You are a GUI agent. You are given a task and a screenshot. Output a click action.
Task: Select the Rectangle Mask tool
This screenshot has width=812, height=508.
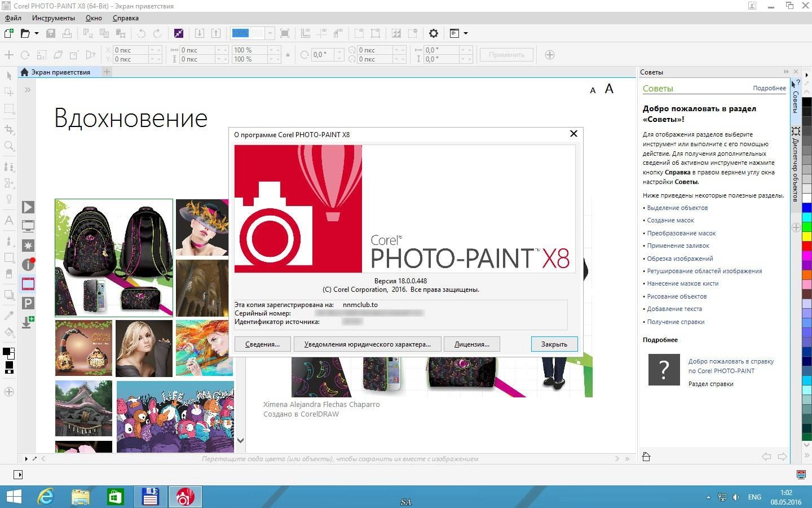[9, 109]
